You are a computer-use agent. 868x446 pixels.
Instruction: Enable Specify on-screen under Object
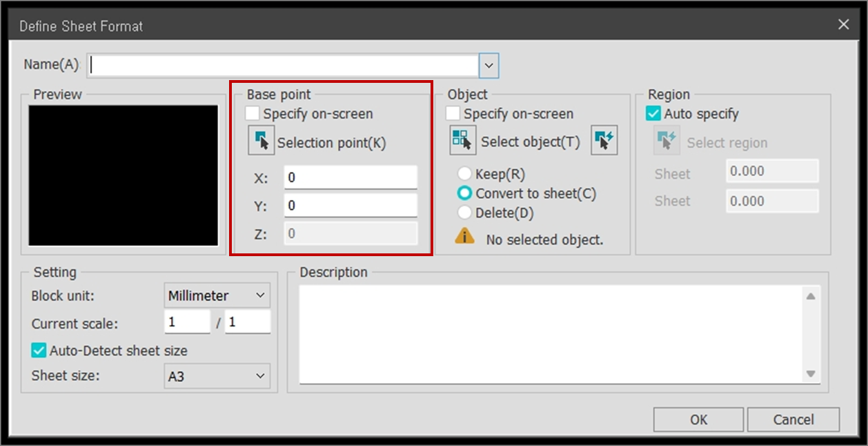pyautogui.click(x=454, y=114)
